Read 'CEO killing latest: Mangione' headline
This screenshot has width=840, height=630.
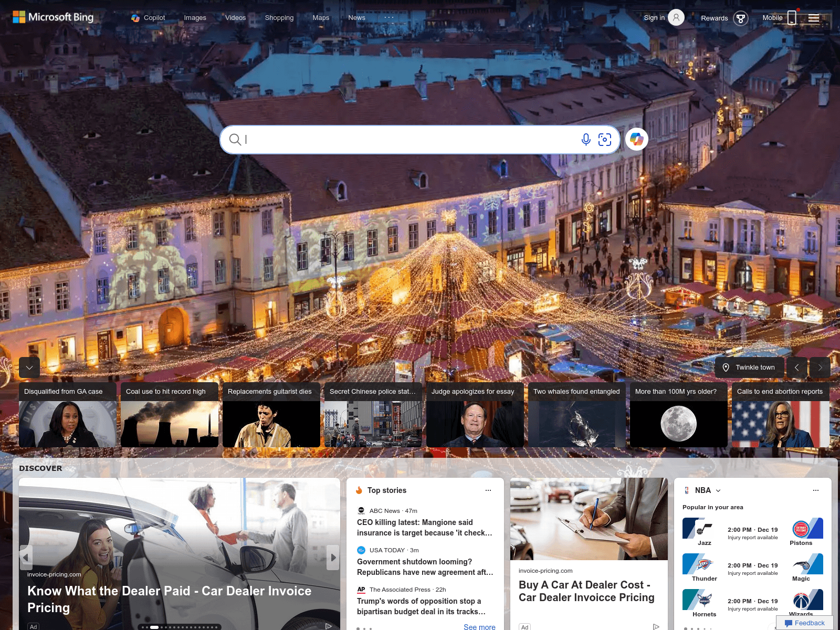(x=425, y=528)
